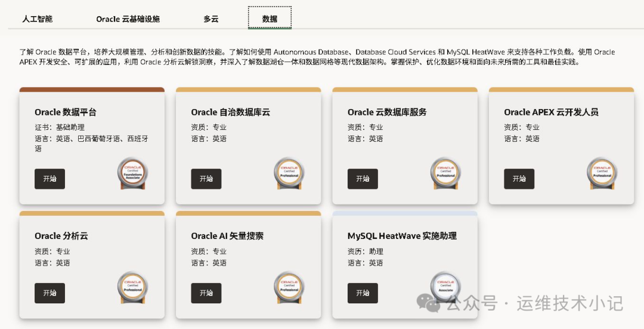Click 资质：专业 on Oracle AI 矢量搜索 card
This screenshot has width=644, height=329.
209,252
